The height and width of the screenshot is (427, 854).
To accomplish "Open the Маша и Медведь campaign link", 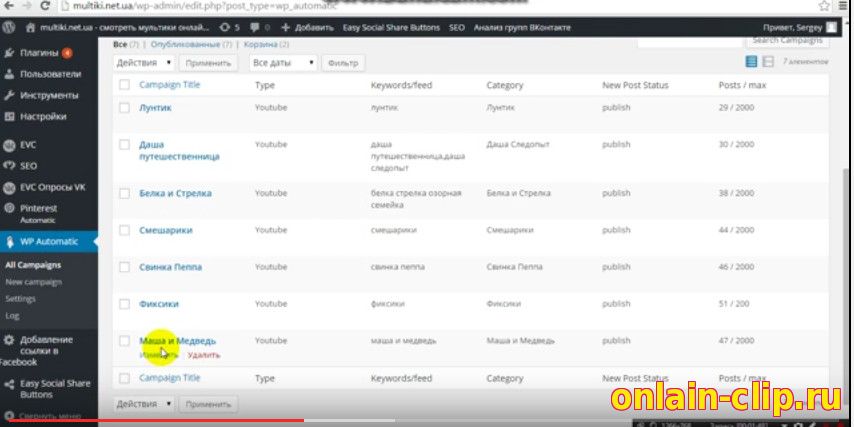I will click(x=178, y=341).
